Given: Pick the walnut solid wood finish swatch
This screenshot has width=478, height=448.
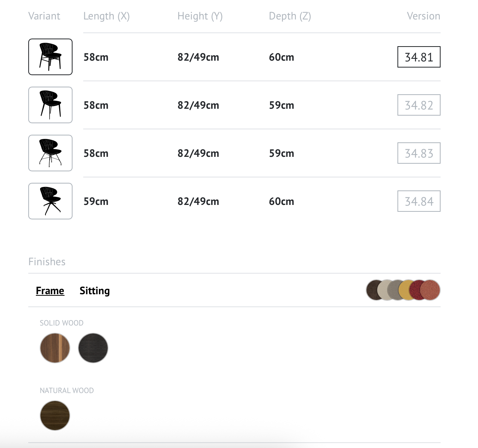Looking at the screenshot, I should [55, 348].
